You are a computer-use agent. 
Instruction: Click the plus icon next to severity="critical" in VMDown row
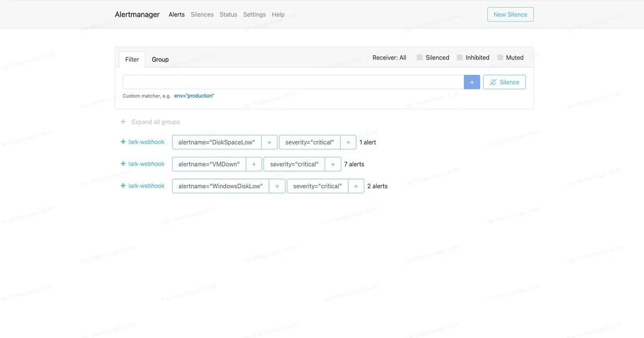pos(333,164)
